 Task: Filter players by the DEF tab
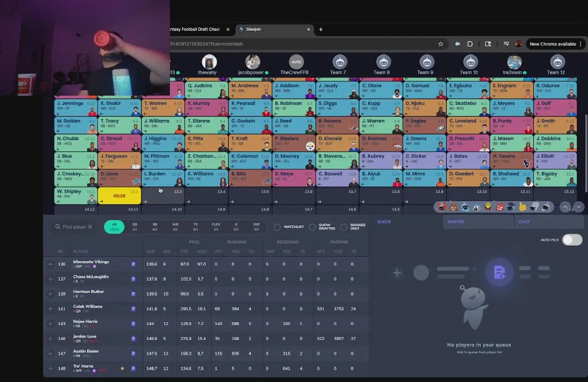(256, 227)
